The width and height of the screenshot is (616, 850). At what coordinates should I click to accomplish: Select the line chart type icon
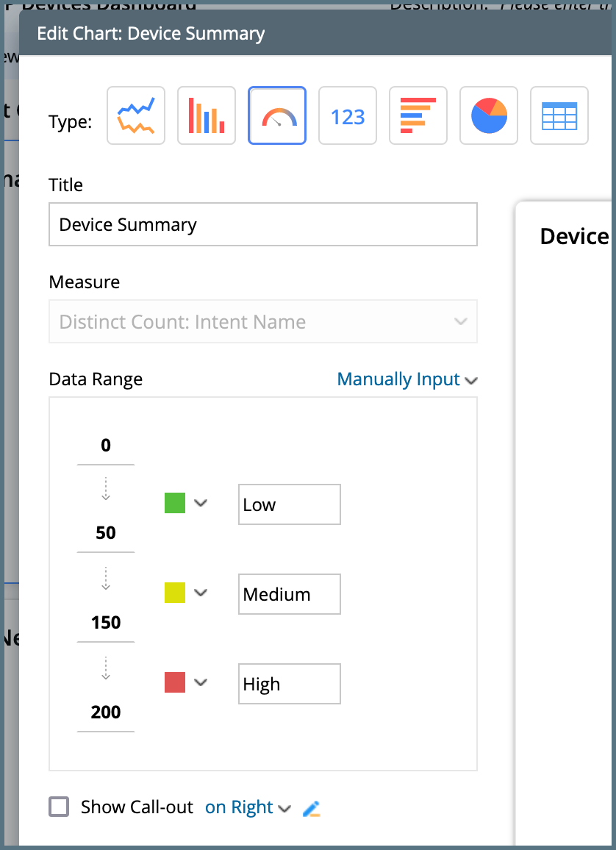coord(136,115)
